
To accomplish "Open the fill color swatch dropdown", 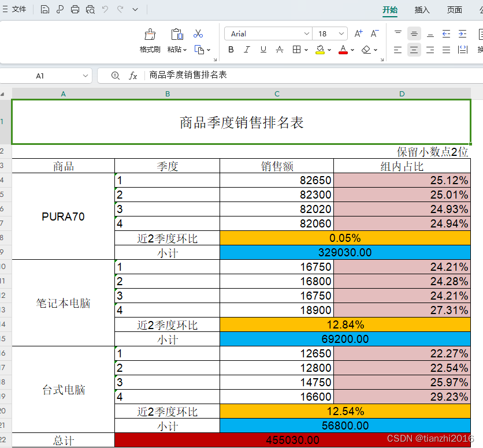I will (328, 50).
